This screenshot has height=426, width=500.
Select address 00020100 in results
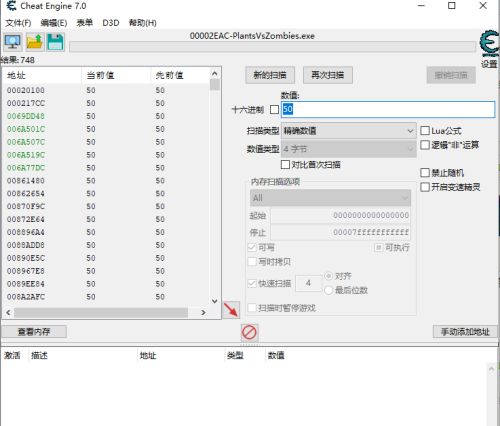pyautogui.click(x=26, y=90)
